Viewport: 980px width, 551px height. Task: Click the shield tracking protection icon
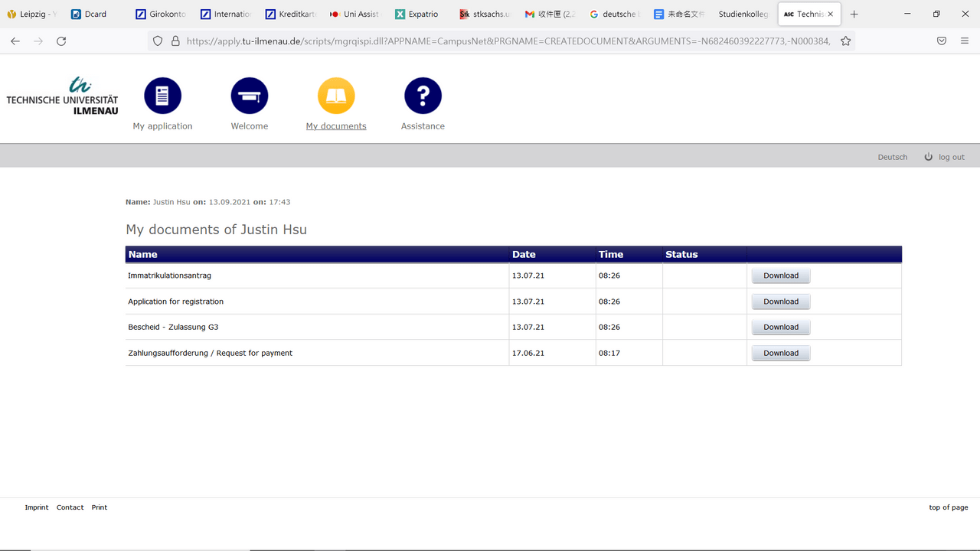158,41
